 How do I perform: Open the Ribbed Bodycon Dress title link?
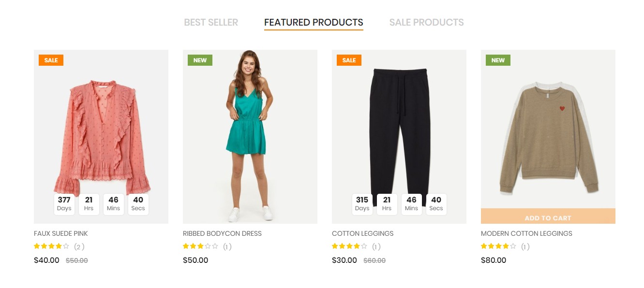(222, 233)
